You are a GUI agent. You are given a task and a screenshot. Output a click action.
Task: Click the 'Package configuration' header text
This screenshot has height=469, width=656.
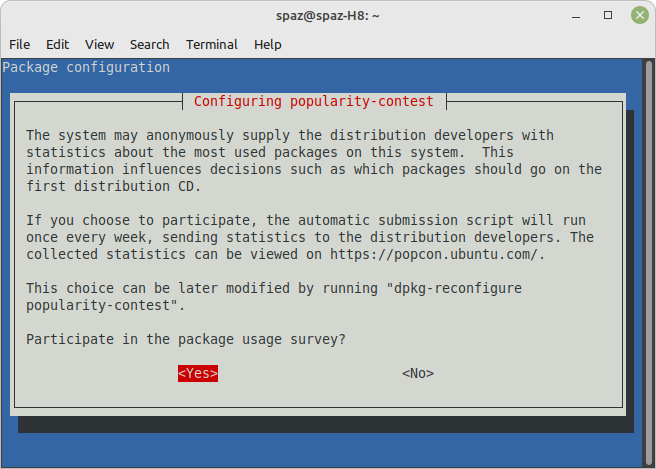86,67
